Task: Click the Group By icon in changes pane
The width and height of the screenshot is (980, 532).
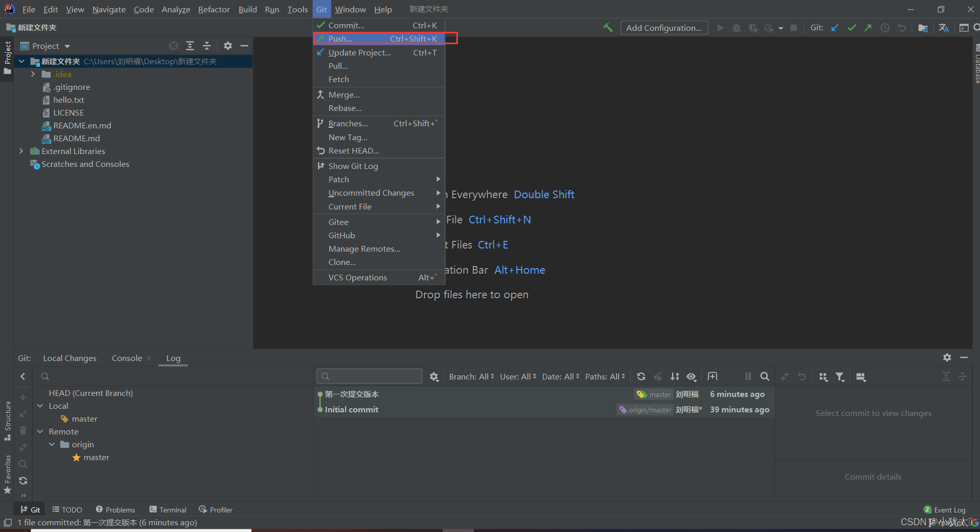Action: tap(823, 376)
